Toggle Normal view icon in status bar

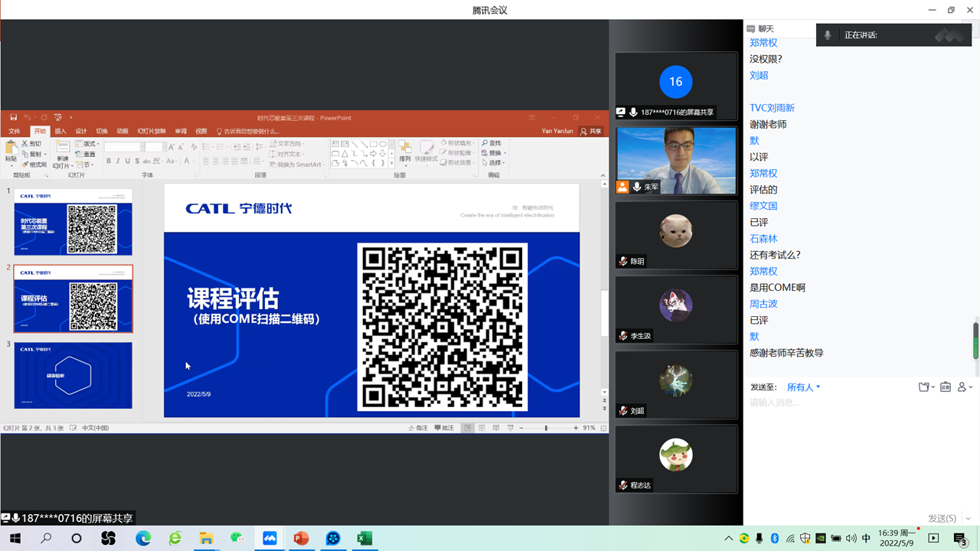[467, 428]
